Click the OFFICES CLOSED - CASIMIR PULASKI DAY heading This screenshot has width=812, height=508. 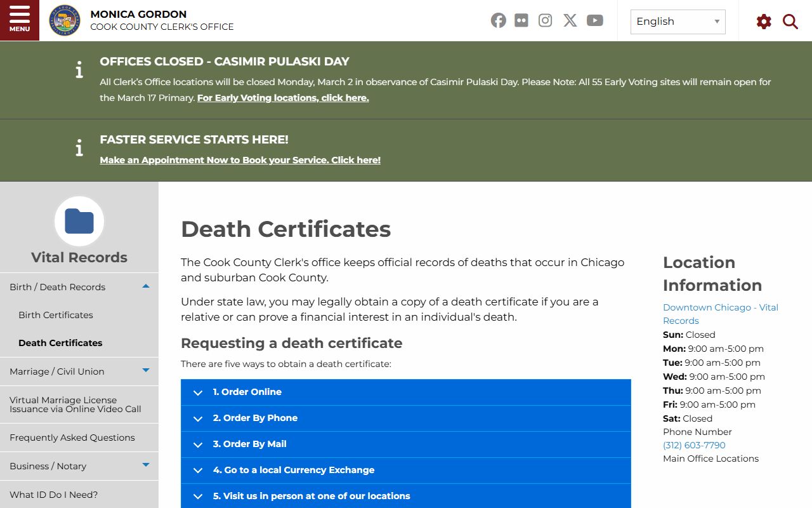point(225,62)
